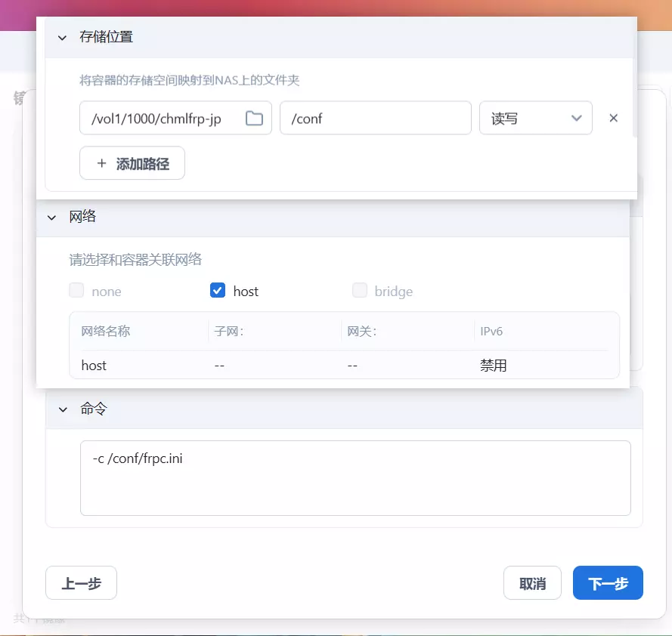Open folder browser for NAS path
Viewport: 672px width, 636px height.
tap(254, 118)
